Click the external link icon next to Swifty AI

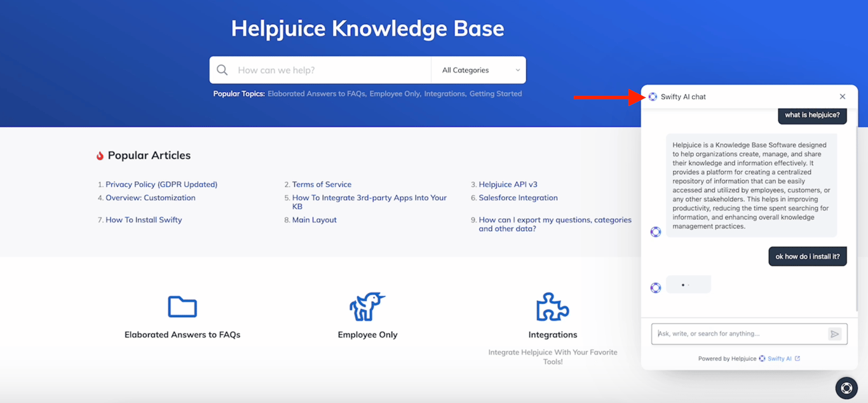point(797,359)
